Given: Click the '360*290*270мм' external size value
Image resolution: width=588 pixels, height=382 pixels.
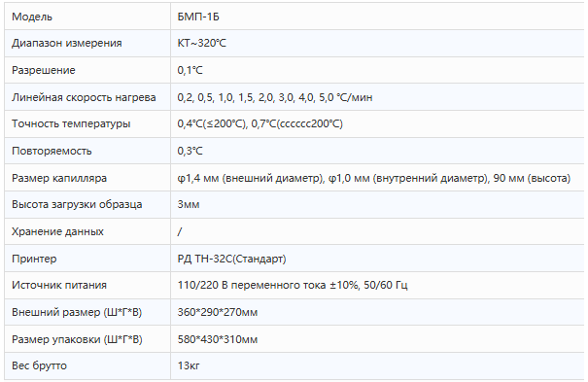Looking at the screenshot, I should tap(218, 312).
